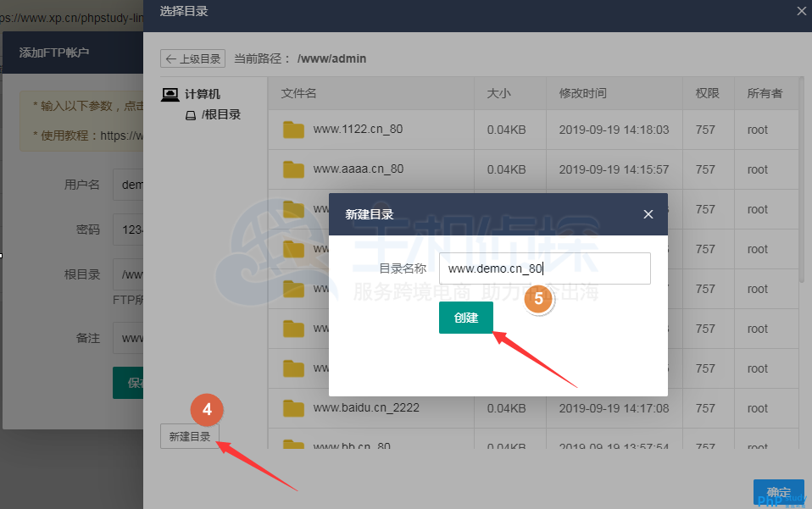Screen dimensions: 812x509
Task: Click the 新建目录 button near marker 4
Action: point(189,435)
